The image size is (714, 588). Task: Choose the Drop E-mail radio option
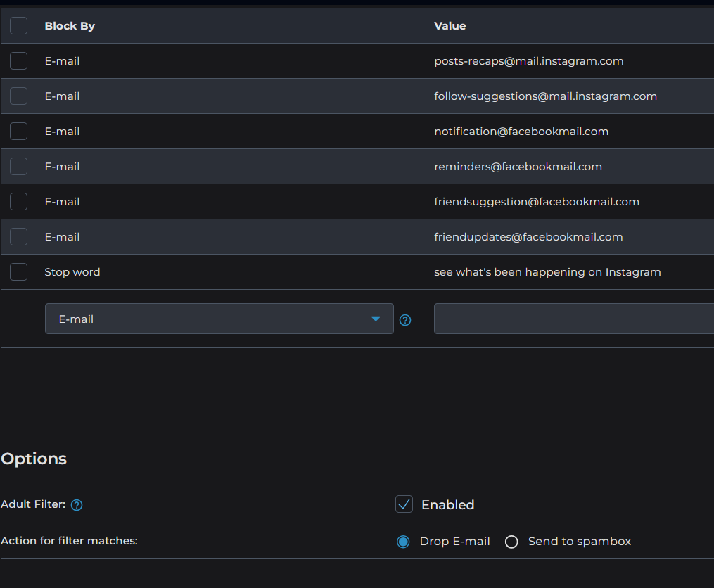pyautogui.click(x=403, y=542)
